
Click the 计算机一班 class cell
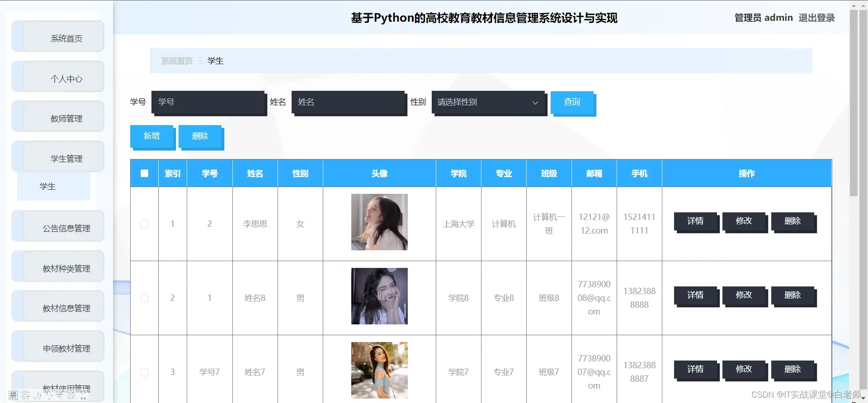click(x=549, y=224)
